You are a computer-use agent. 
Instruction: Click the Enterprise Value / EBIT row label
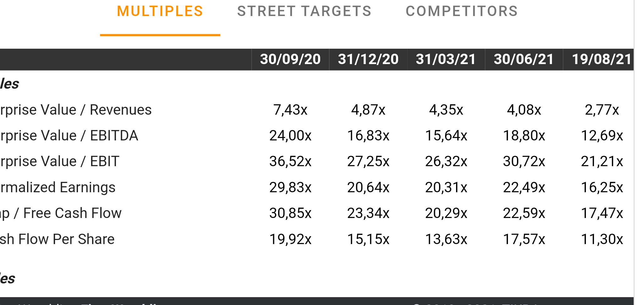pos(60,161)
